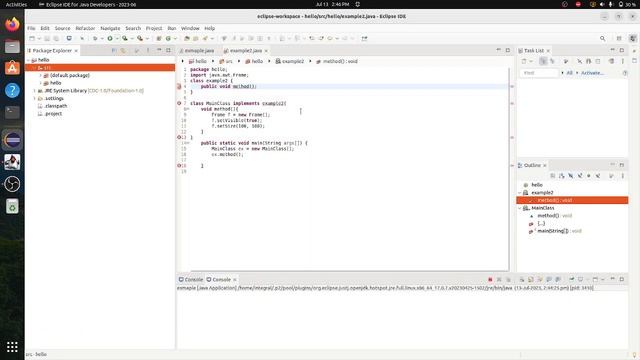Viewport: 640px width, 360px height.
Task: Click Remove Launch icon next to Terminate
Action: coord(499,280)
